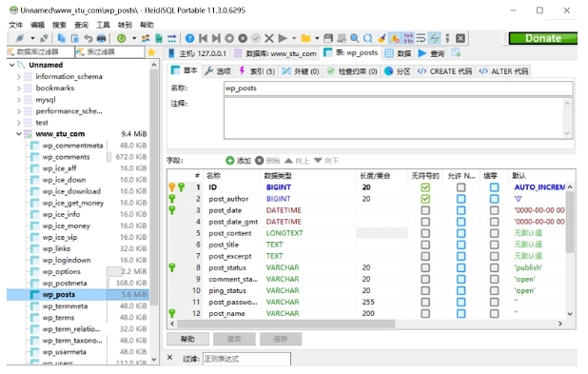The height and width of the screenshot is (374, 588).
Task: Click the run query play icon
Action: [283, 38]
